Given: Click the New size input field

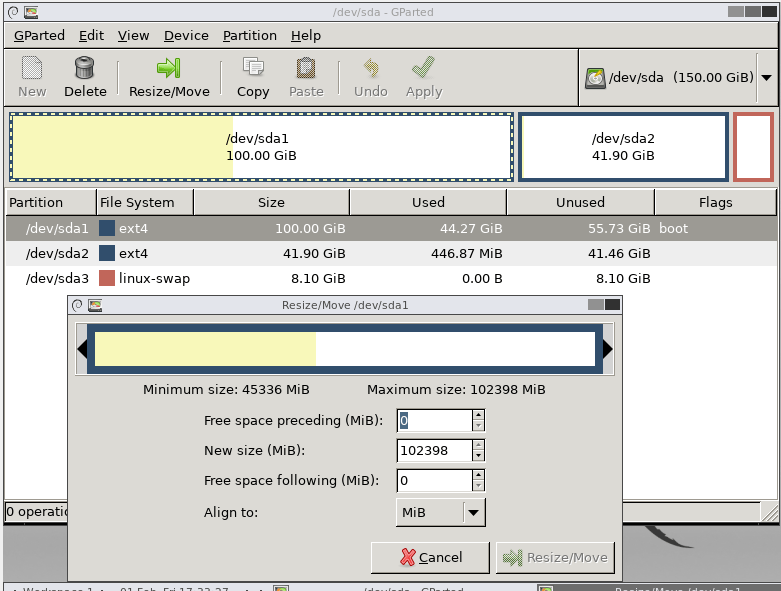Looking at the screenshot, I should [x=434, y=451].
